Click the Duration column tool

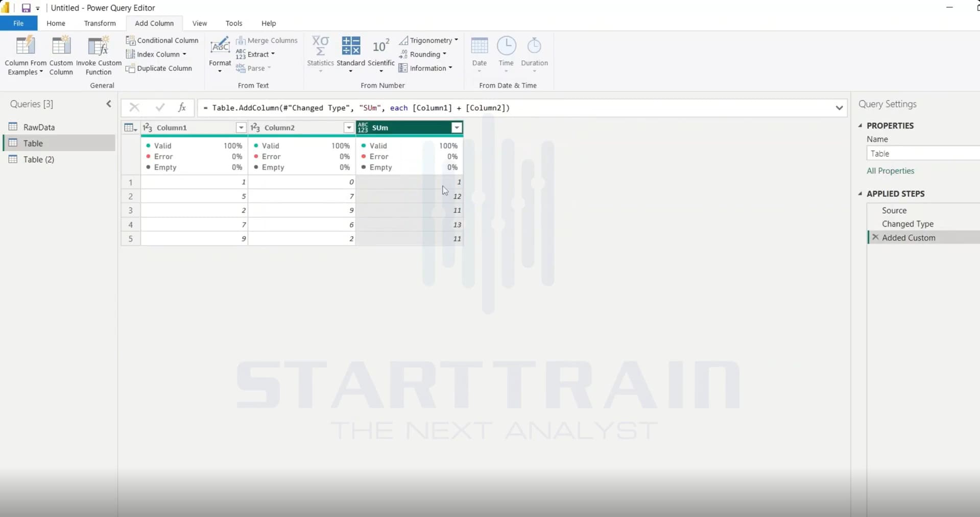click(534, 54)
